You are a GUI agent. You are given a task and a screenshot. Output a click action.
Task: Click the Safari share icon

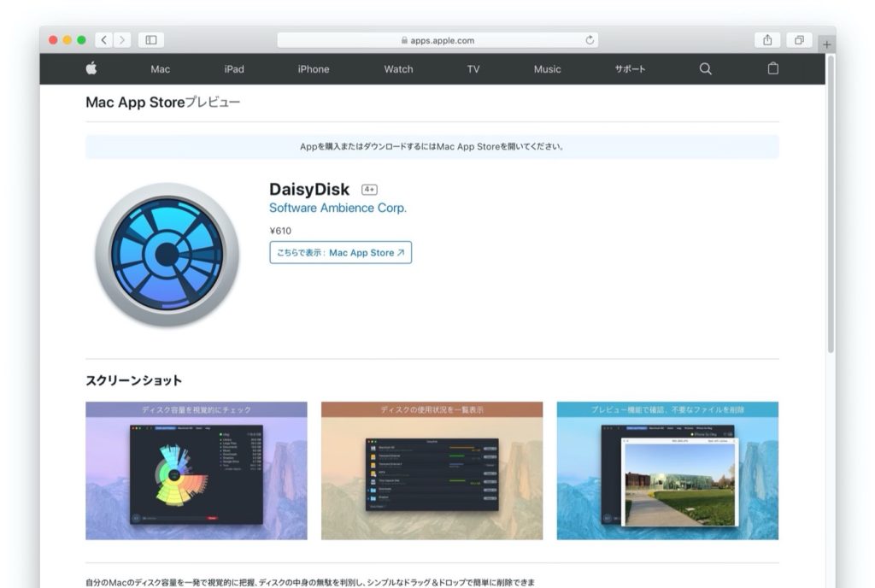coord(767,40)
